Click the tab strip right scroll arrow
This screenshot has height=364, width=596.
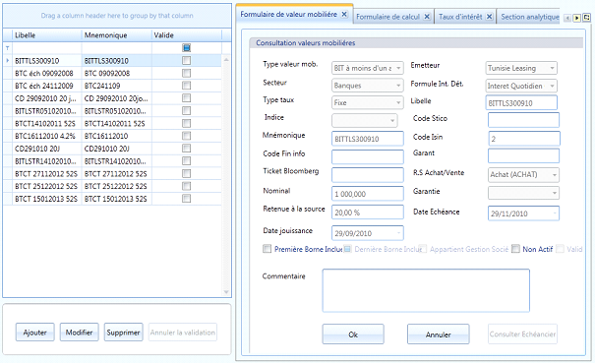(x=576, y=18)
